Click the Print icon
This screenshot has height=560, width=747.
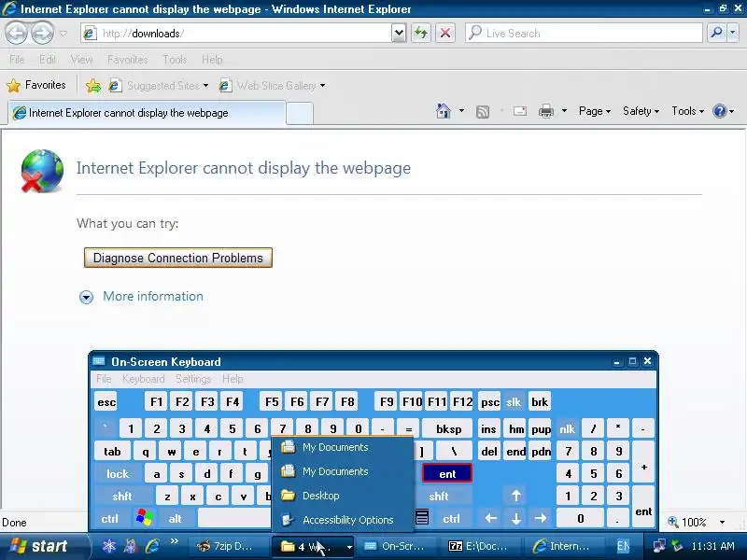(x=546, y=111)
